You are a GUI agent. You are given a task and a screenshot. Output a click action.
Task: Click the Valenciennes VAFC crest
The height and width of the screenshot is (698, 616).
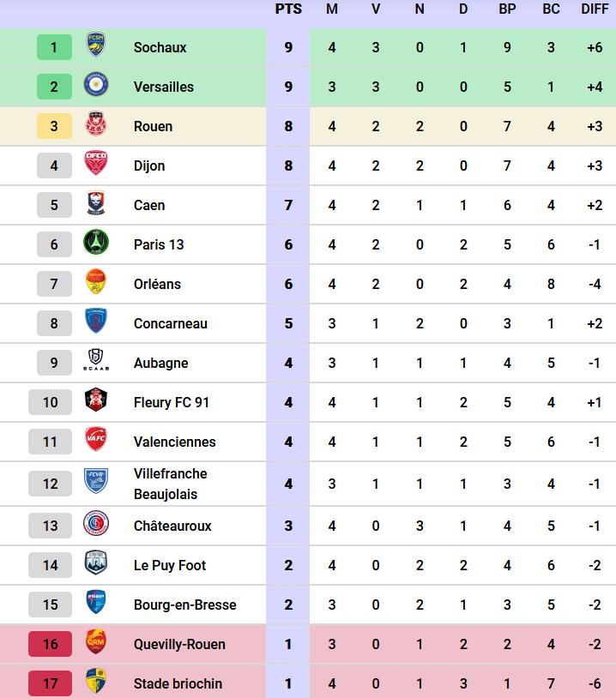pos(95,442)
